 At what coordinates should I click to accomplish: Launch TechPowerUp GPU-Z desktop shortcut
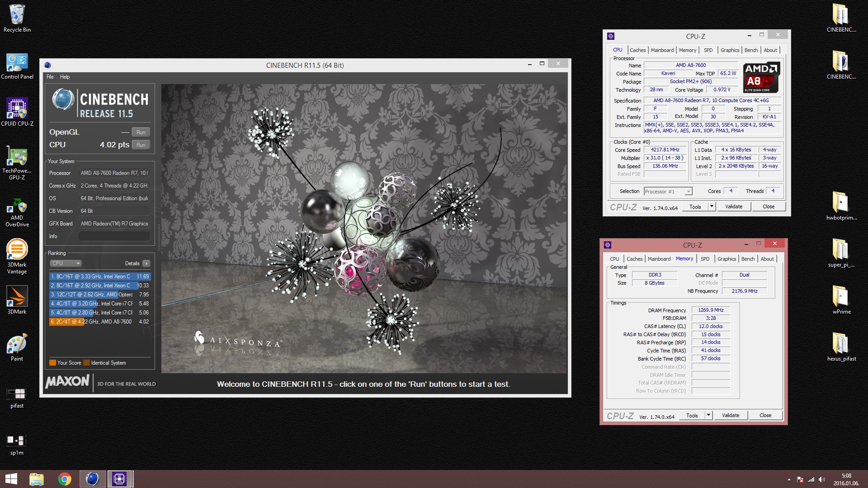click(17, 163)
